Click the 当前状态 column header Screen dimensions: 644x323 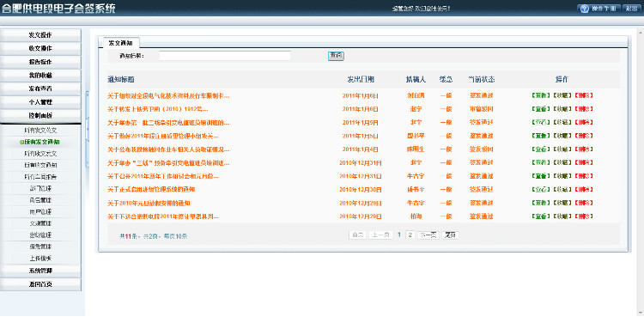482,79
